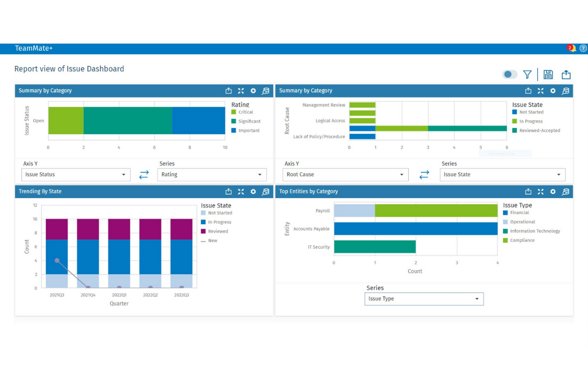Viewport: 588px width, 392px height.
Task: Swap Issue Status and Rating axes
Action: pyautogui.click(x=144, y=174)
